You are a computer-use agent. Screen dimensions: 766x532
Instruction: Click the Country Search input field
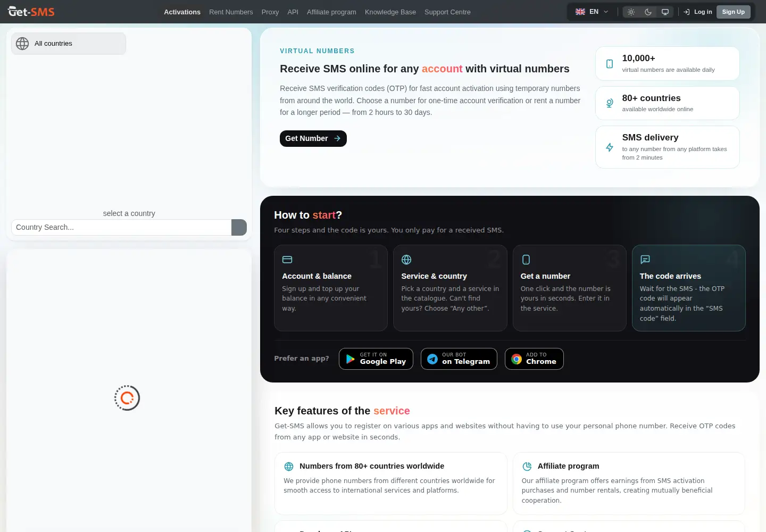[121, 227]
